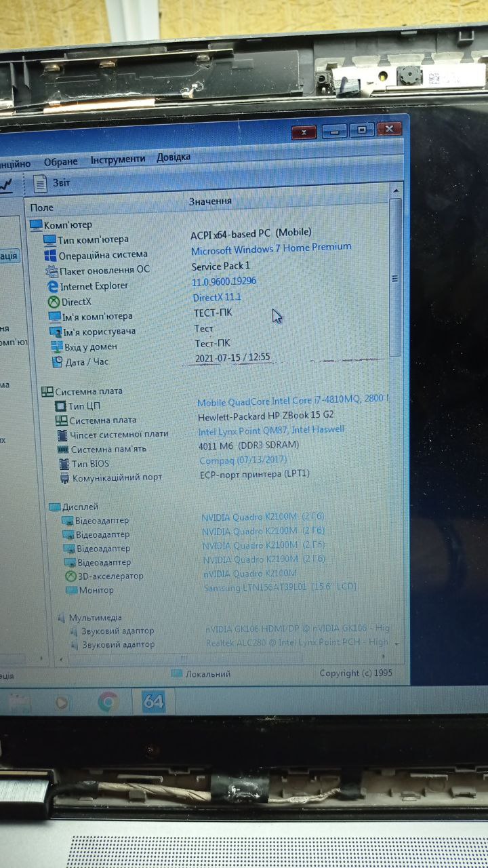The width and height of the screenshot is (488, 868).
Task: Click the Дисплей group icon
Action: (54, 507)
